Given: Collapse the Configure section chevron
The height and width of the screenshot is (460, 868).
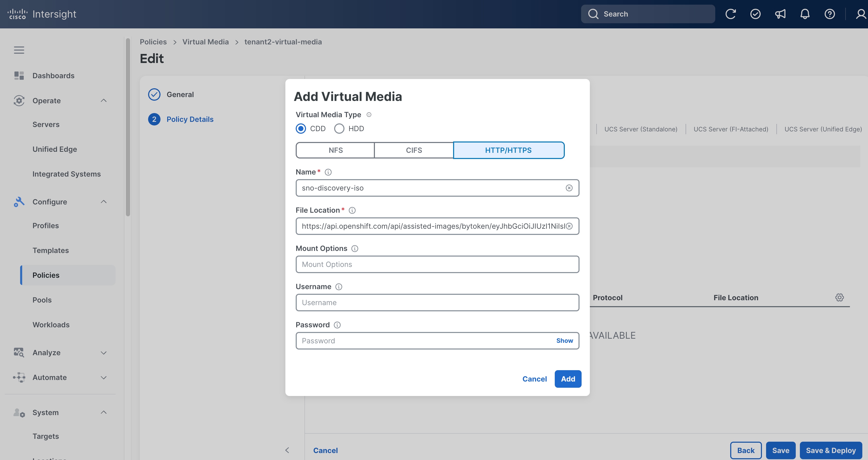Looking at the screenshot, I should tap(104, 202).
